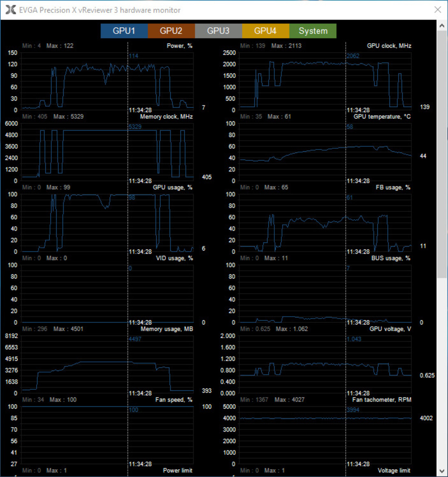Image resolution: width=448 pixels, height=477 pixels.
Task: Click the GPU clock, MHz graph
Action: pos(325,81)
